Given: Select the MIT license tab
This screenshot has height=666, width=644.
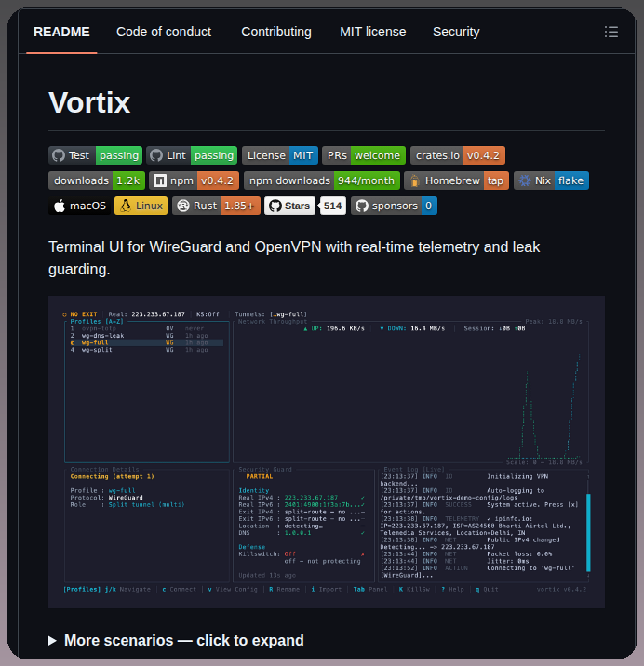Looking at the screenshot, I should click(x=373, y=32).
